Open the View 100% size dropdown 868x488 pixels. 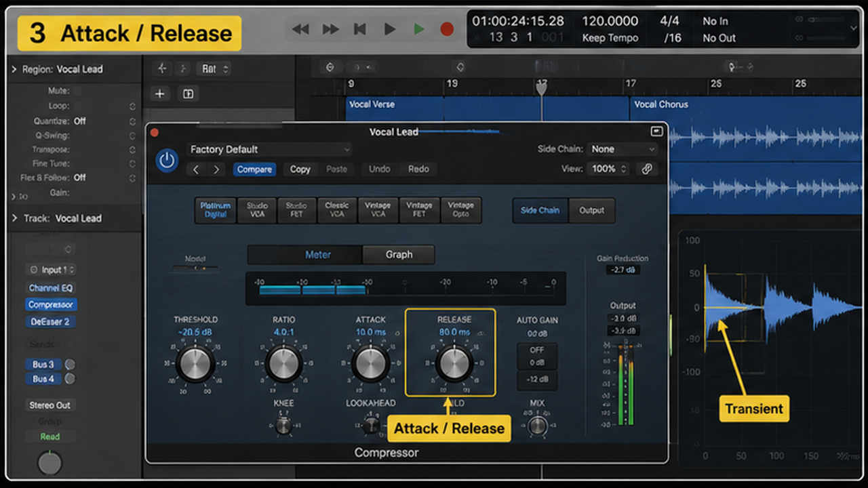click(x=609, y=169)
